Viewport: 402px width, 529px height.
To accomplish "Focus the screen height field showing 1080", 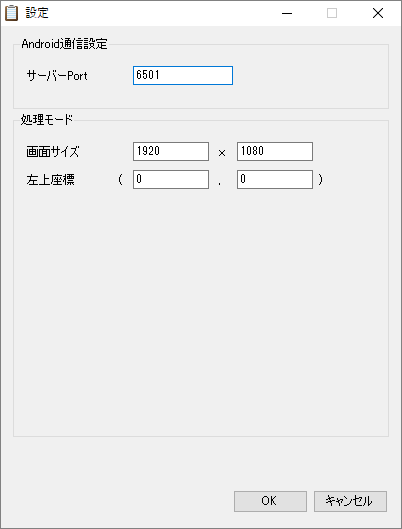I will 275,151.
